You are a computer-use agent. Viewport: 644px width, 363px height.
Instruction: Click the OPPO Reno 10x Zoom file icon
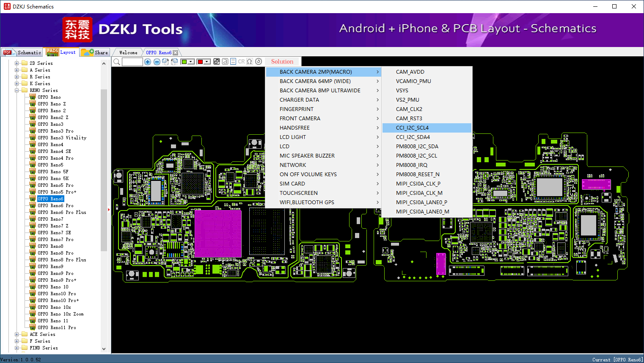(x=33, y=314)
